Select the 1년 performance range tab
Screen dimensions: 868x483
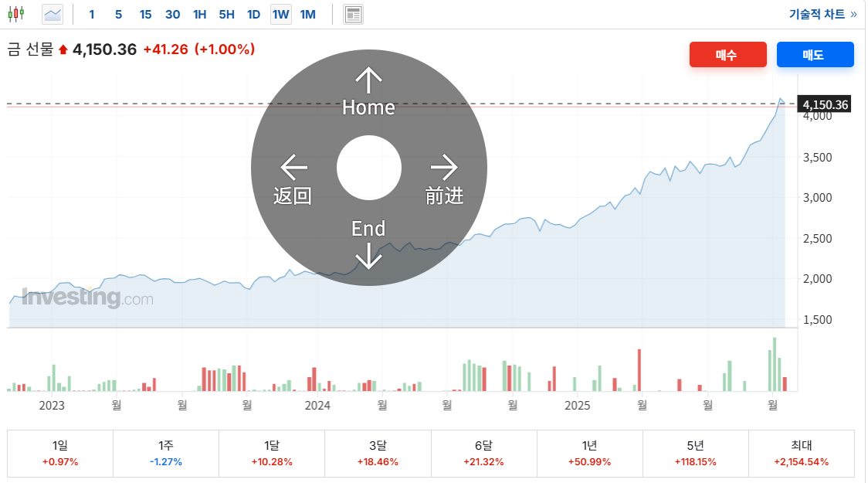[589, 453]
